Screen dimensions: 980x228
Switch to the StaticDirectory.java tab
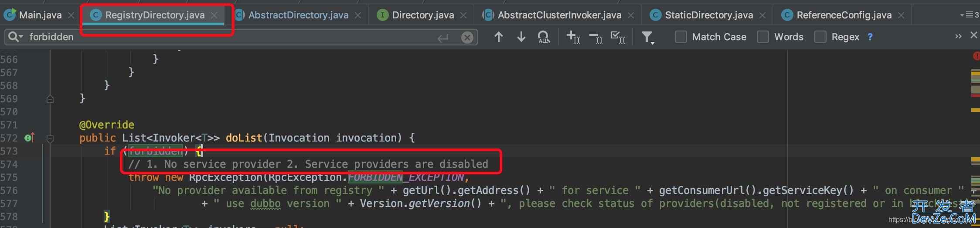[x=709, y=15]
